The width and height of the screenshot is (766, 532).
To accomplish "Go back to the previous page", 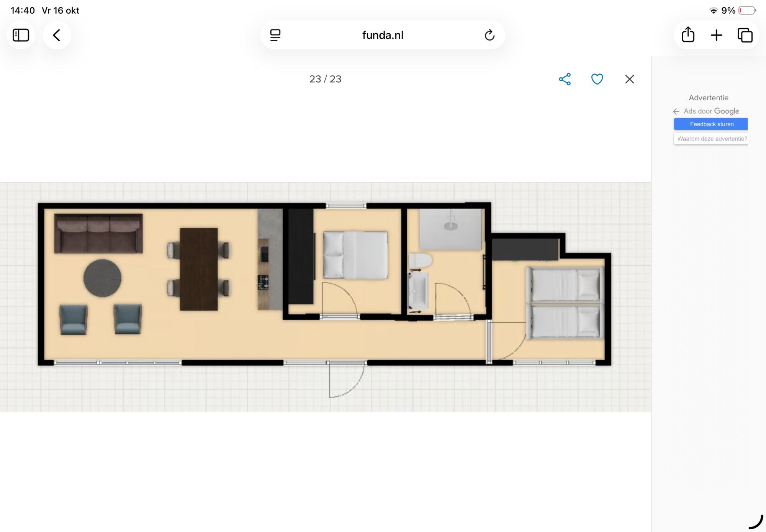I will point(57,35).
